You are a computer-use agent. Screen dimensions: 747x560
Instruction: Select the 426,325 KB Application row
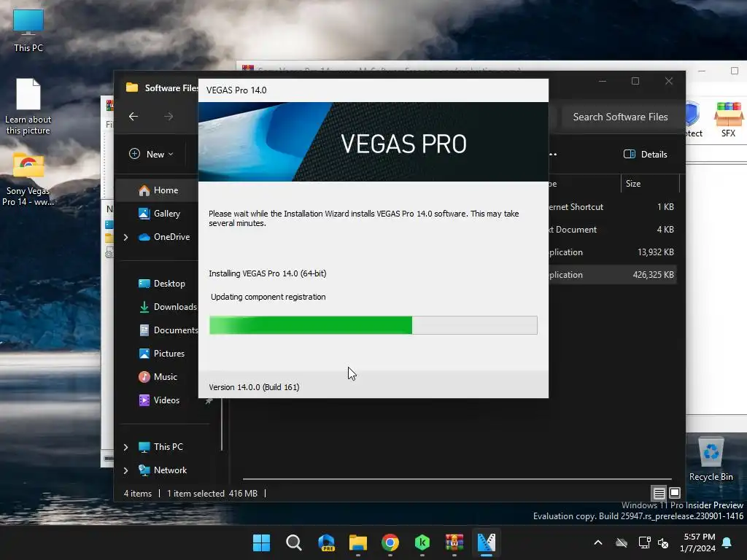[x=612, y=275]
